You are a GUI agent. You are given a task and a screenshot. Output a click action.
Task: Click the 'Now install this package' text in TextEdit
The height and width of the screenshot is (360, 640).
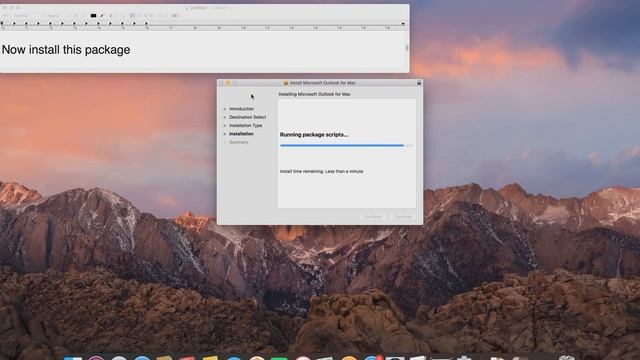[x=66, y=50]
